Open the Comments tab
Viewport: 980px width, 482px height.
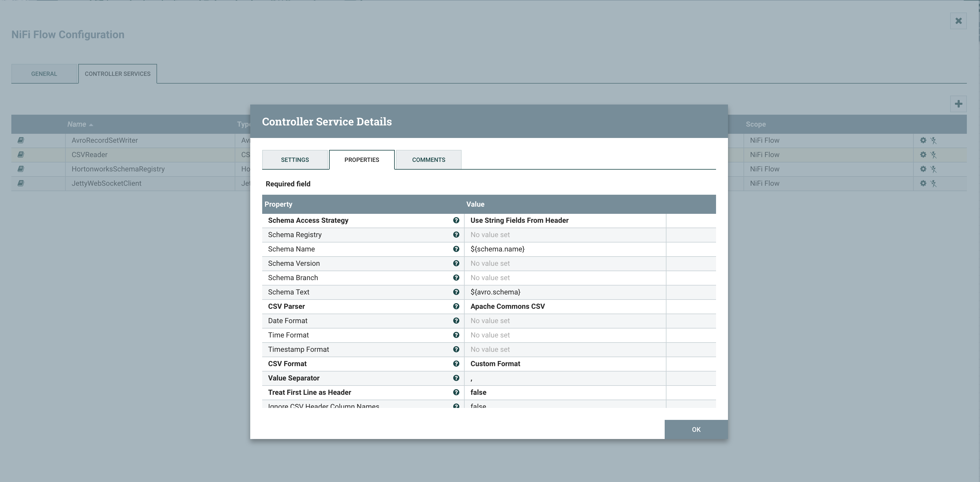428,160
